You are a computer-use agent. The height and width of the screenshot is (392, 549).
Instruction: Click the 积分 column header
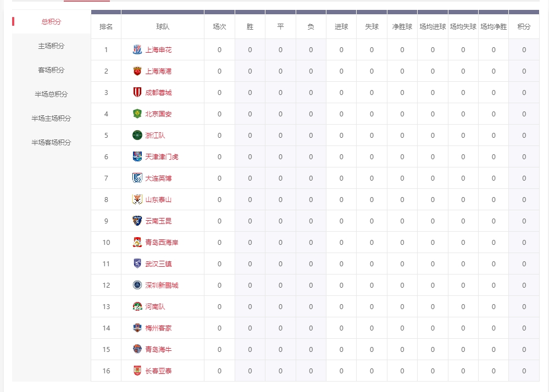pos(524,27)
